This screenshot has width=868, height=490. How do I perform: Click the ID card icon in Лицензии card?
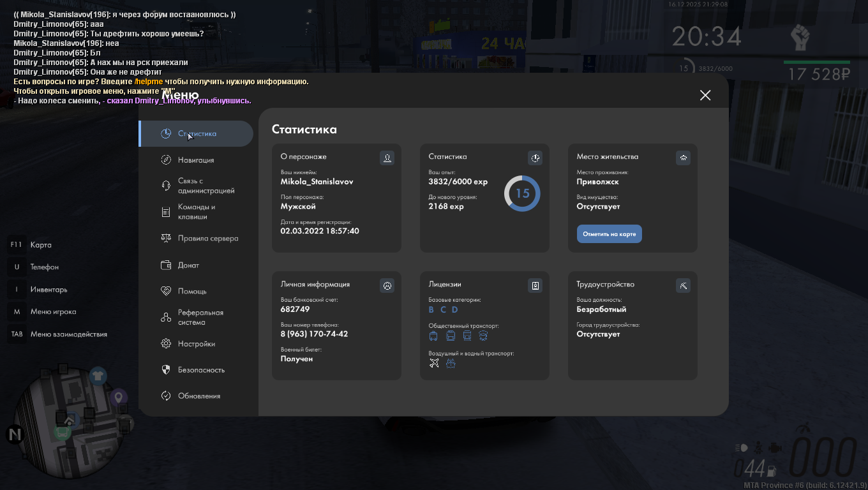pyautogui.click(x=535, y=285)
